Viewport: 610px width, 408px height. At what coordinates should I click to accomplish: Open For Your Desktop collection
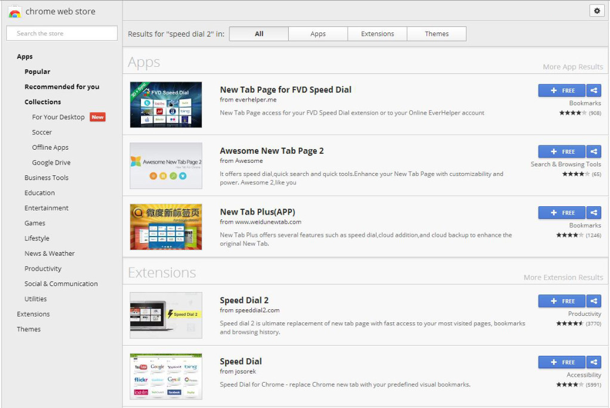coord(58,117)
